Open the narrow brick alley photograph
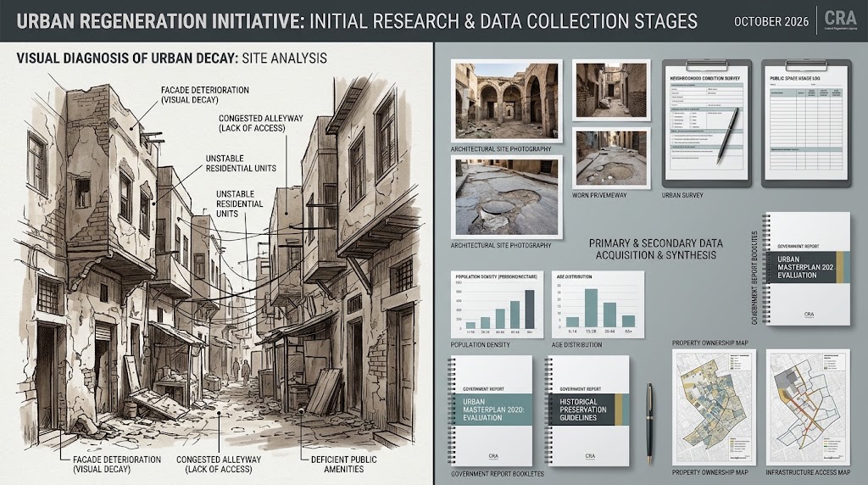 click(x=611, y=90)
